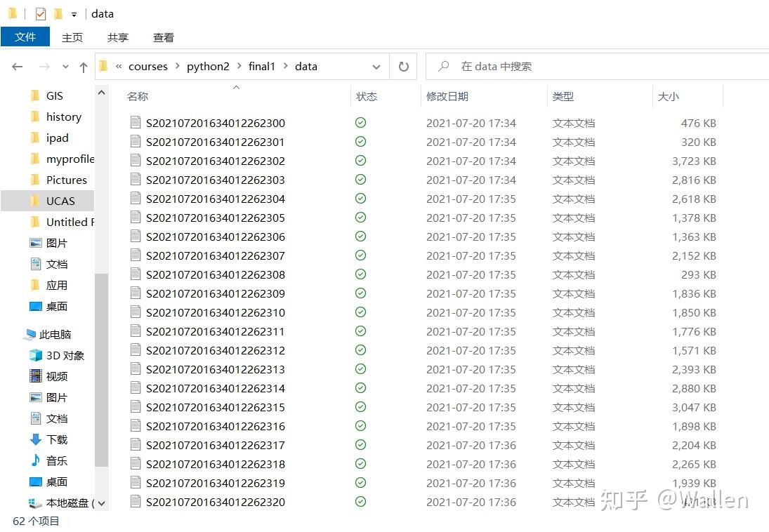Select the Pictures folder in sidebar
Screen dimensions: 769x532
point(66,180)
